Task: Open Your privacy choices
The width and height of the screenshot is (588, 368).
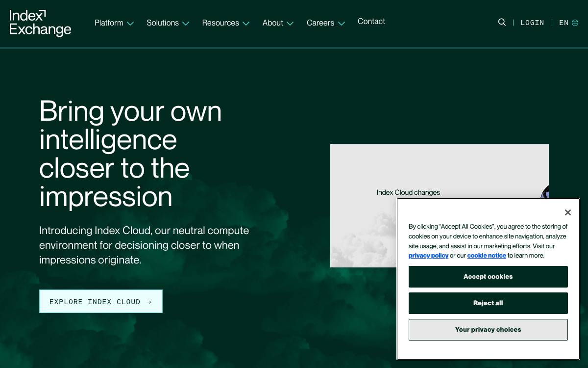Action: (x=488, y=330)
